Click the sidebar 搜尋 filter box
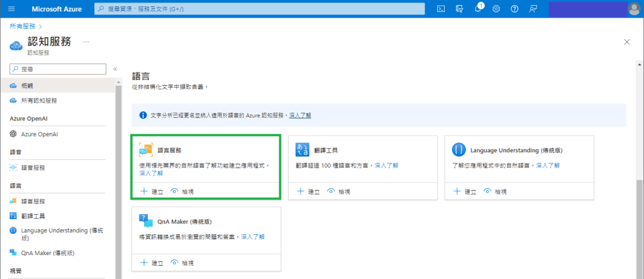Image resolution: width=644 pixels, height=279 pixels. tap(60, 69)
